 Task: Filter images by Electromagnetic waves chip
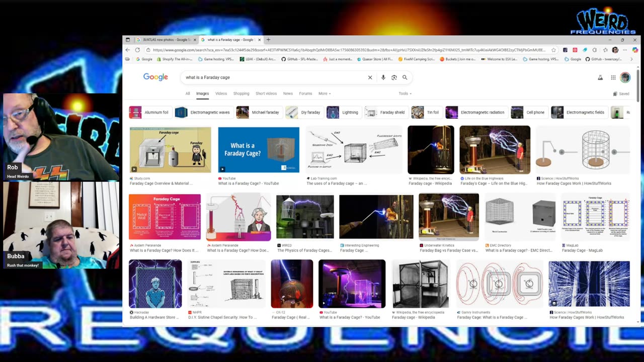click(x=203, y=112)
